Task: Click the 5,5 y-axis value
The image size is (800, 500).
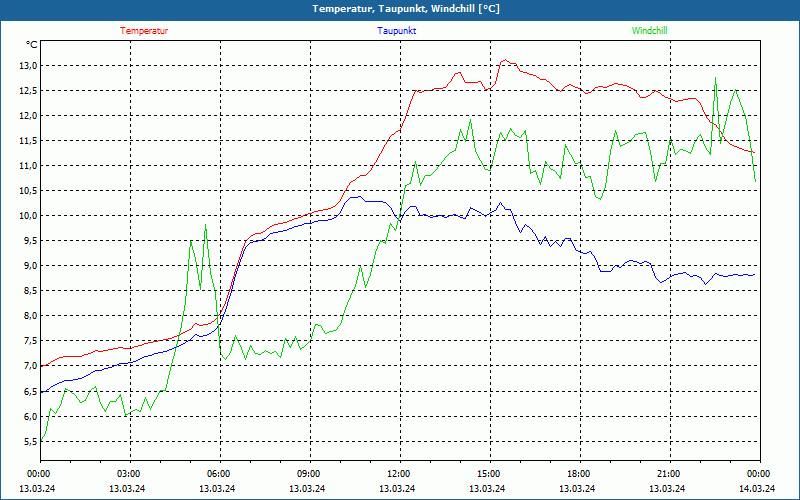Action: tap(31, 441)
